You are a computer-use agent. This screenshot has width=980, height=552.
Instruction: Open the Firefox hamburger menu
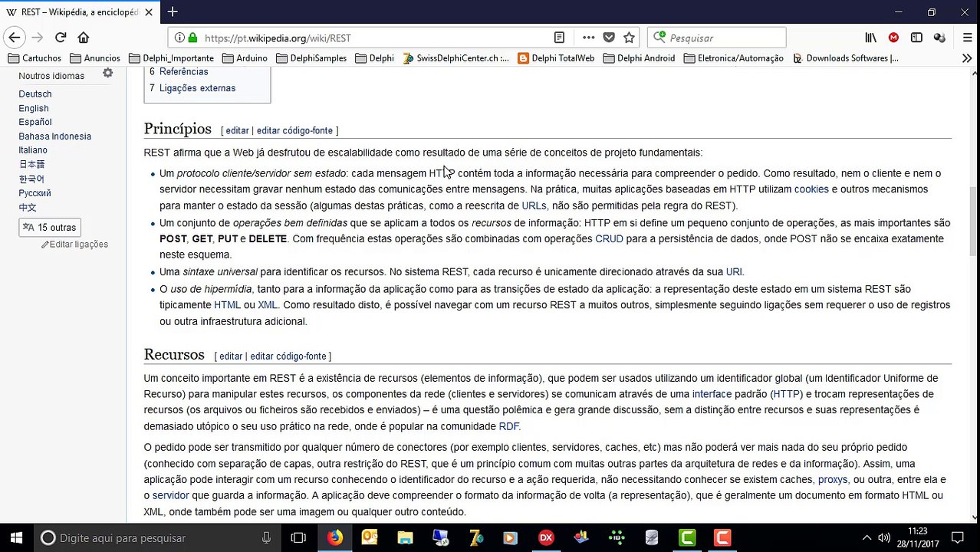click(x=967, y=38)
